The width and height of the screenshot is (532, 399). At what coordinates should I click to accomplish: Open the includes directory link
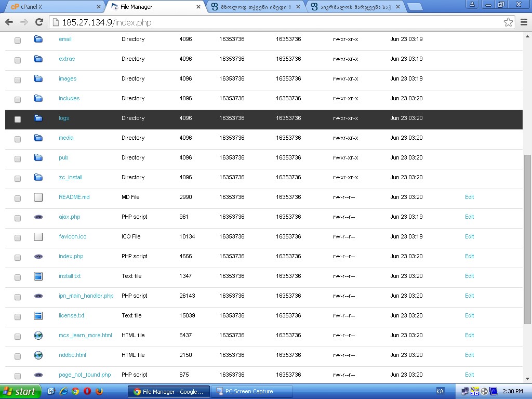(69, 98)
